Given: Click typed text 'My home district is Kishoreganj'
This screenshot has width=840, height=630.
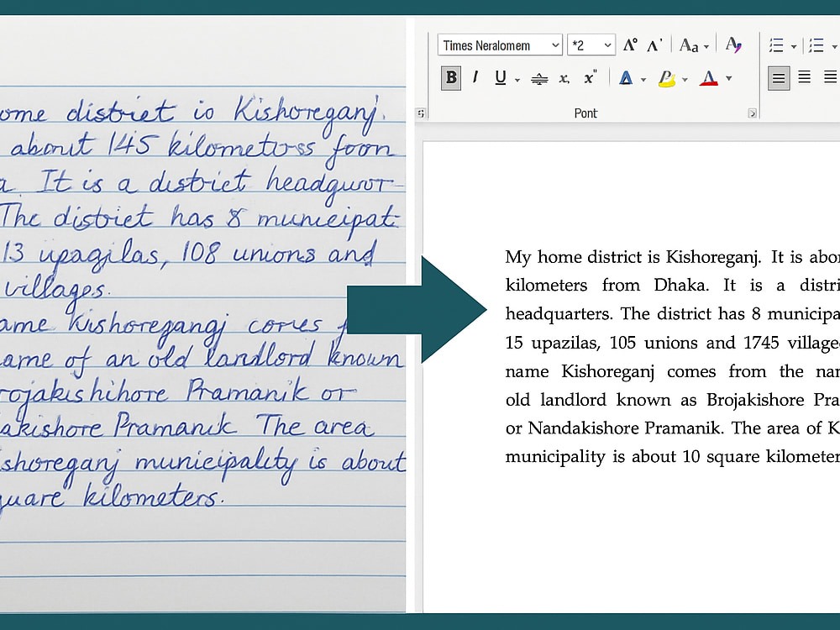Looking at the screenshot, I should click(x=633, y=258).
